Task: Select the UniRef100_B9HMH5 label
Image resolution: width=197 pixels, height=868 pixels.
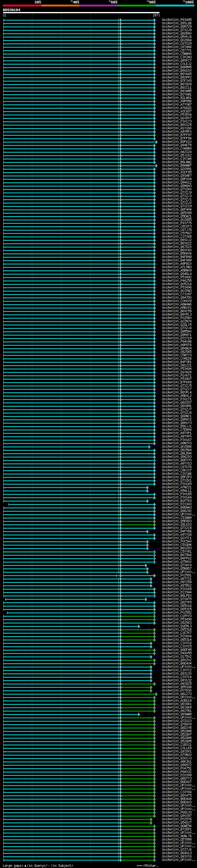Action: (x=177, y=67)
